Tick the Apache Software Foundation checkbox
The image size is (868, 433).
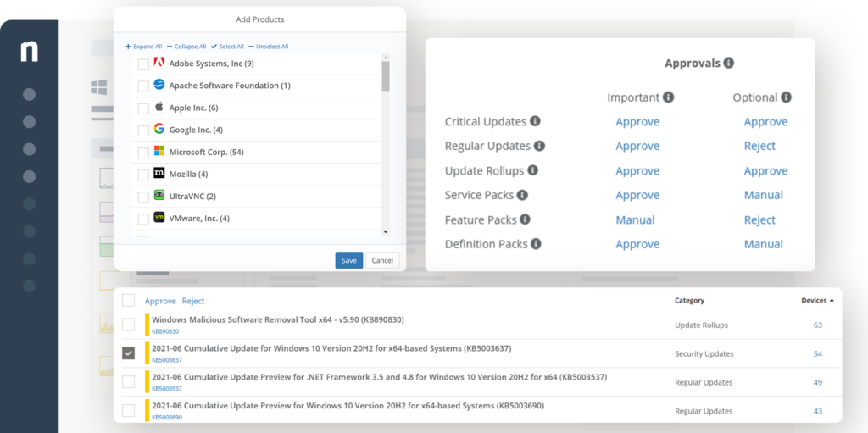click(143, 86)
